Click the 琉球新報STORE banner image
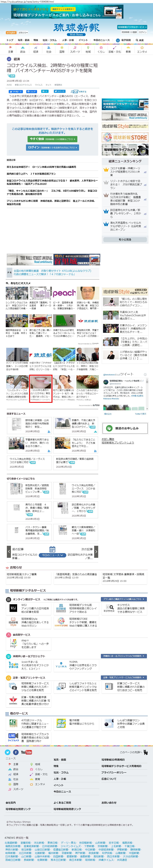Screen dimensions: 153x868 125,137
